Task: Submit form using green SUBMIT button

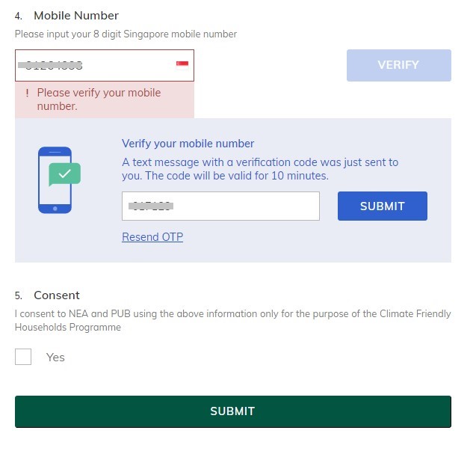Action: (x=233, y=411)
